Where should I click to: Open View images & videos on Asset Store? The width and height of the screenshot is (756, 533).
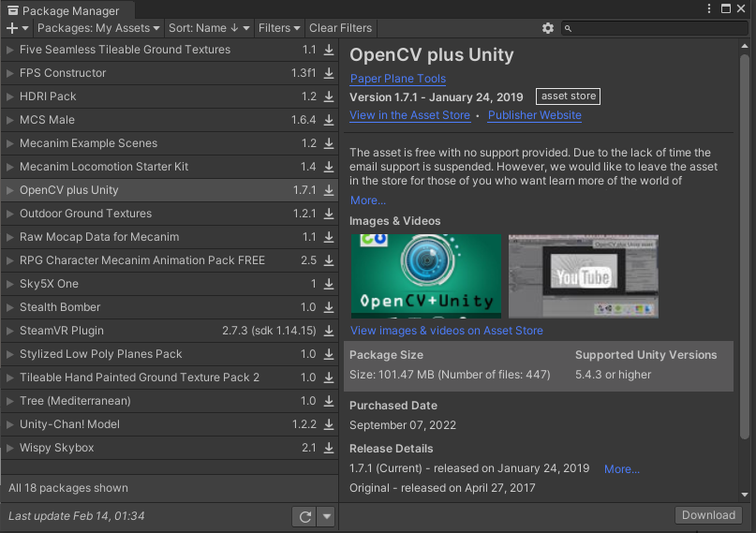coord(447,331)
